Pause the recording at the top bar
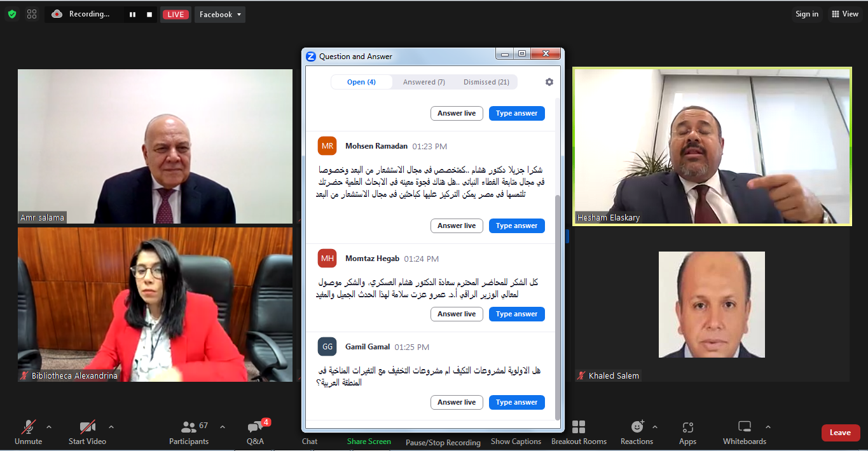This screenshot has height=451, width=868. point(133,15)
